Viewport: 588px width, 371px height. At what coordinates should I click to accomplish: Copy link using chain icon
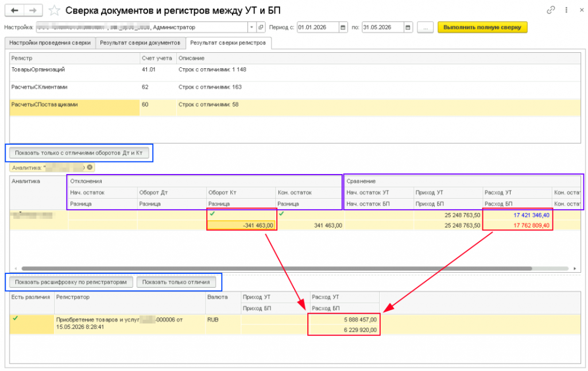tap(551, 10)
